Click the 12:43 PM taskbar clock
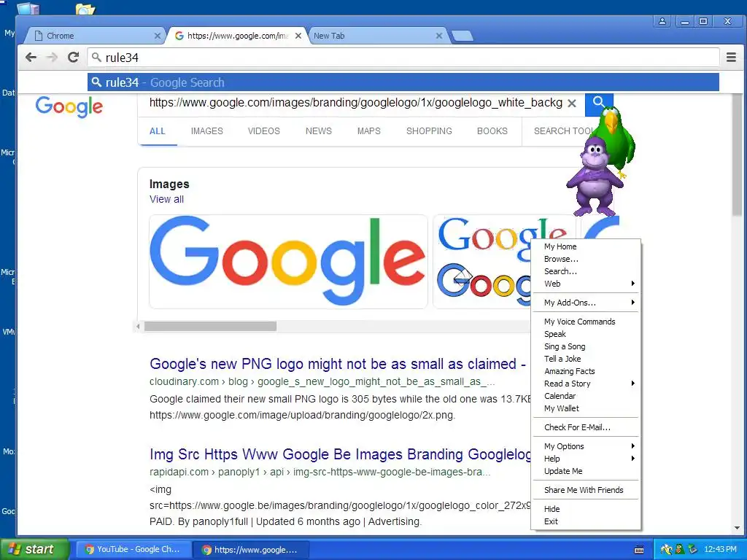 (x=720, y=550)
